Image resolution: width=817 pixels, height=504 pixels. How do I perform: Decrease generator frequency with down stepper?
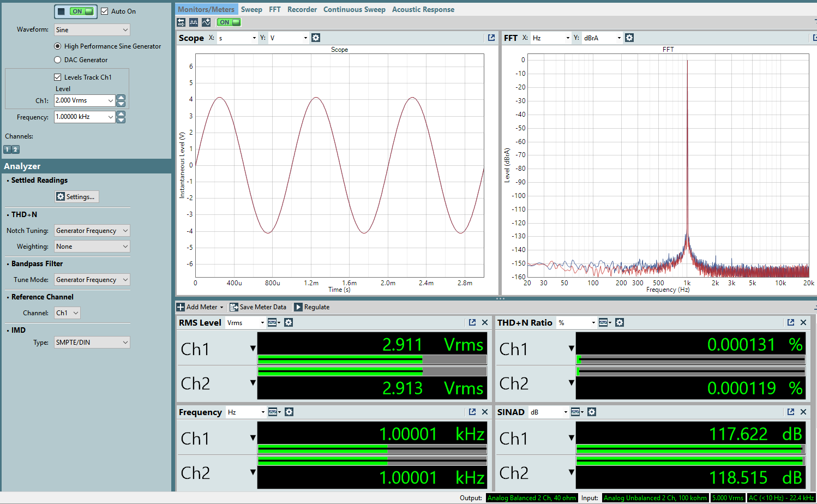121,120
